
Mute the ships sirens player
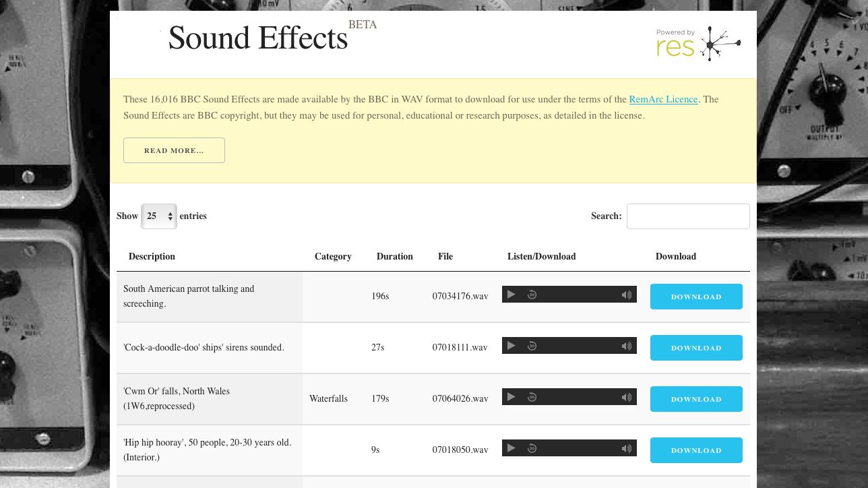pos(626,345)
